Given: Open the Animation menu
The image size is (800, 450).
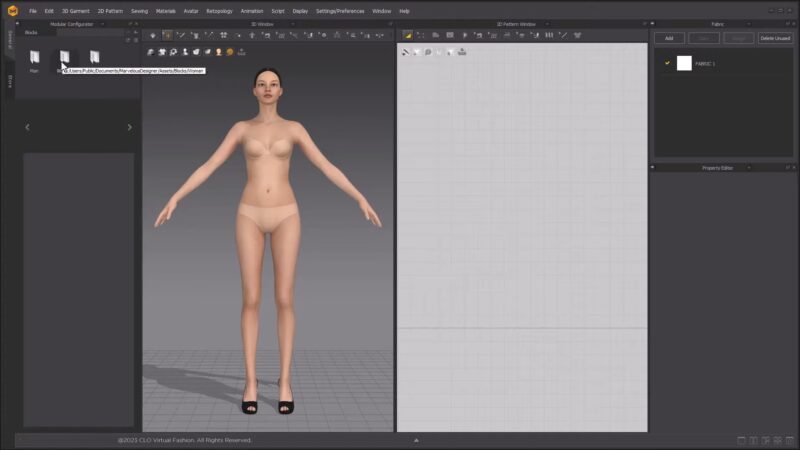Looking at the screenshot, I should coord(252,11).
